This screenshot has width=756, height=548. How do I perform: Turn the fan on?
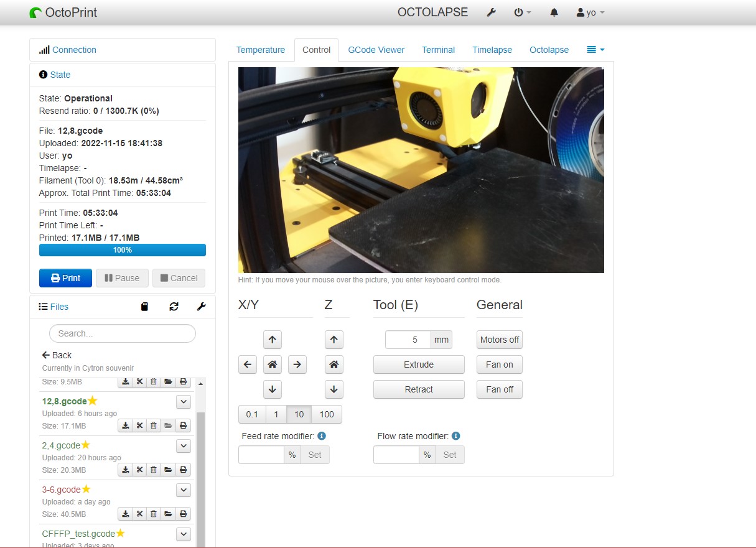coord(499,365)
